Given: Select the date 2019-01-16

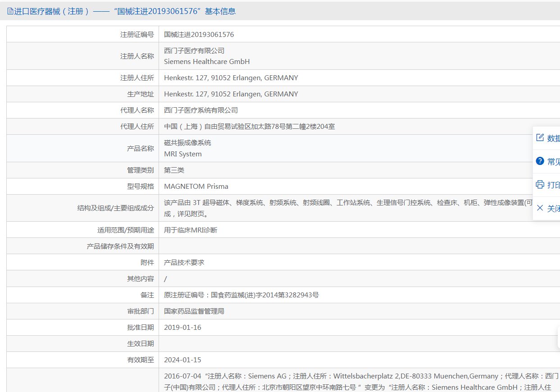Looking at the screenshot, I should (183, 328).
